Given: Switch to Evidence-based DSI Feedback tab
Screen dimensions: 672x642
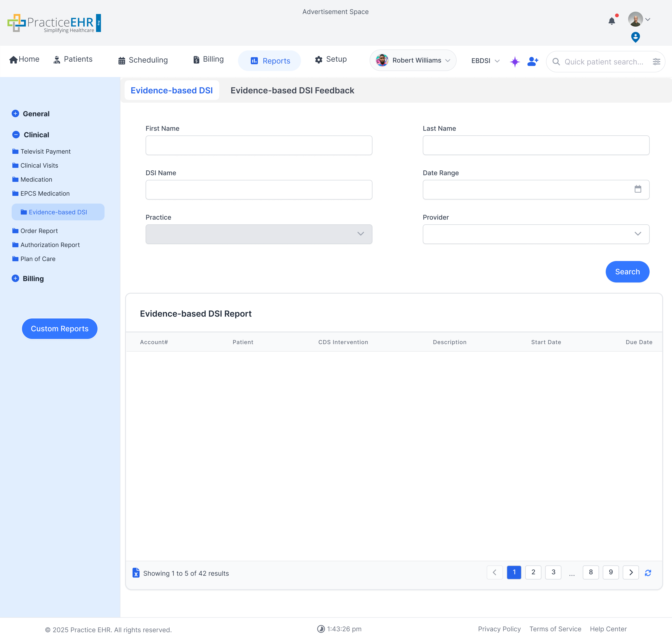Looking at the screenshot, I should point(292,90).
